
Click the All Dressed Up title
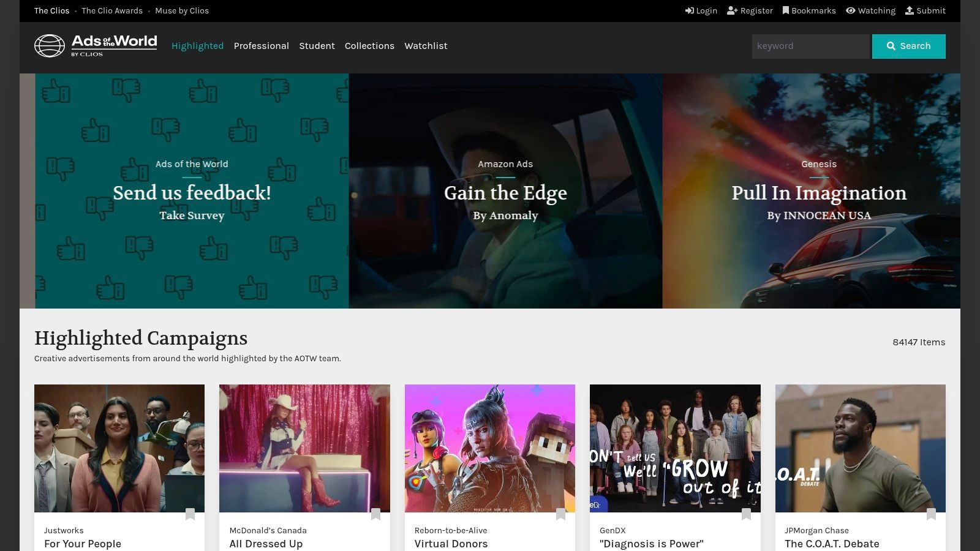[266, 544]
